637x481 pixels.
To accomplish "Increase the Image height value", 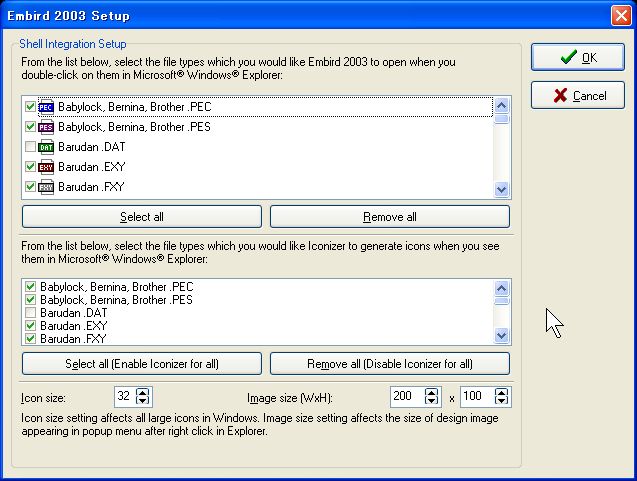I will point(501,392).
